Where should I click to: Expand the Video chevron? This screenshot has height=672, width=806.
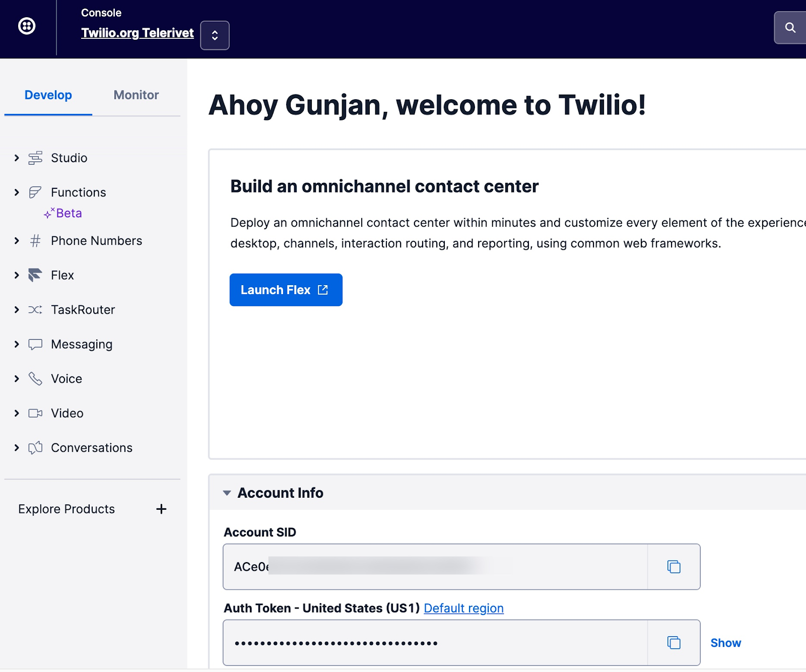(17, 413)
